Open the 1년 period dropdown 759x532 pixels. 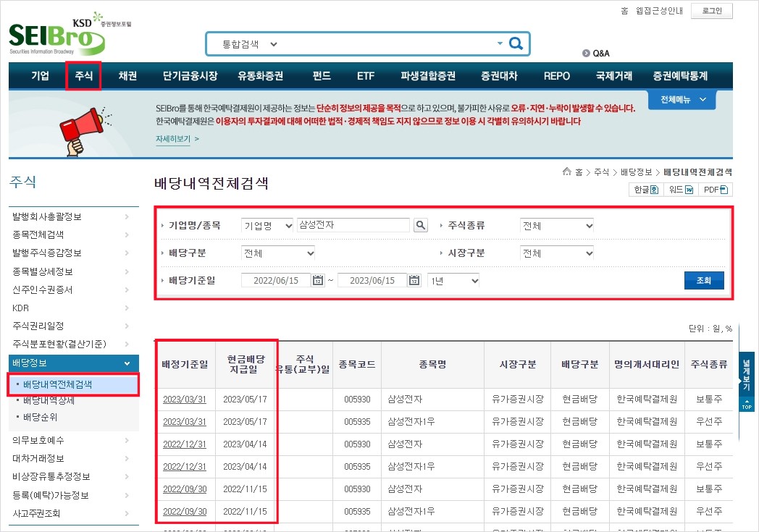click(x=453, y=280)
